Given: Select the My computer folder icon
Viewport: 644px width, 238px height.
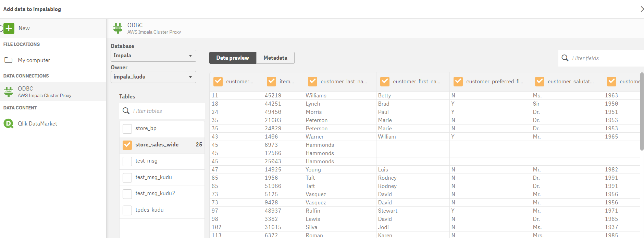Looking at the screenshot, I should click(x=9, y=60).
